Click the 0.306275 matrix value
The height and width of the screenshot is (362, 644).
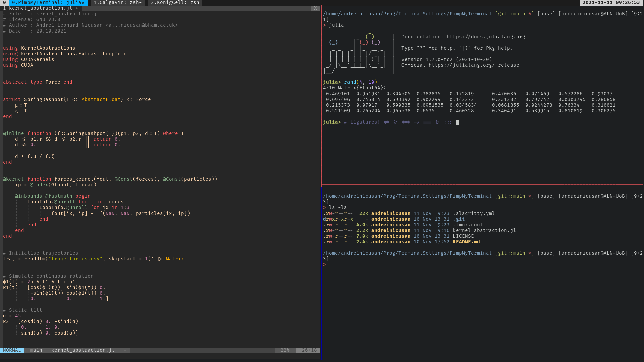(604, 111)
